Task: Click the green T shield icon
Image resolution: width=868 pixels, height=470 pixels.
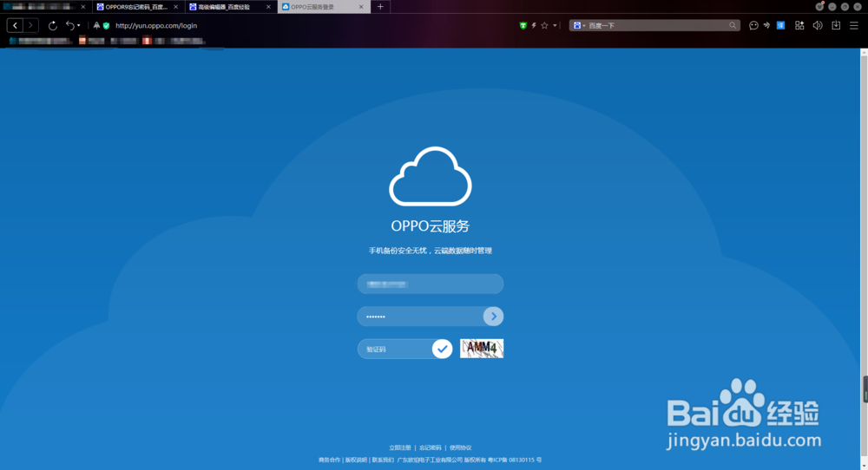Action: [x=523, y=25]
